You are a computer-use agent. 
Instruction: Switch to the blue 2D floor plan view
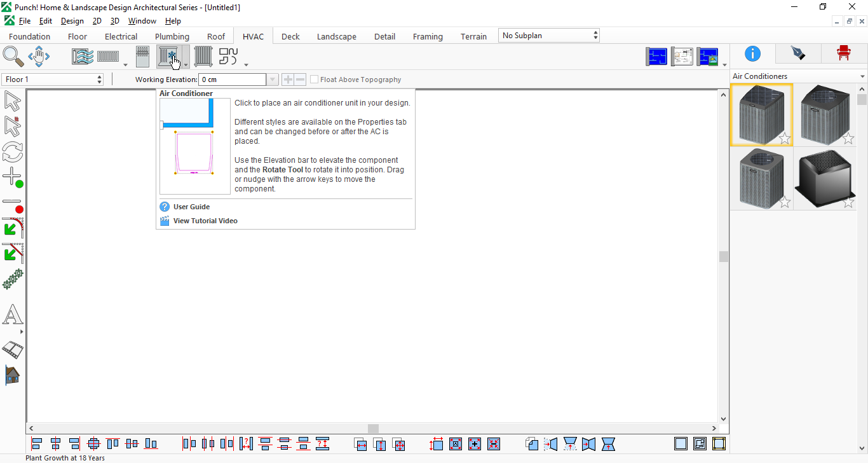pos(657,57)
